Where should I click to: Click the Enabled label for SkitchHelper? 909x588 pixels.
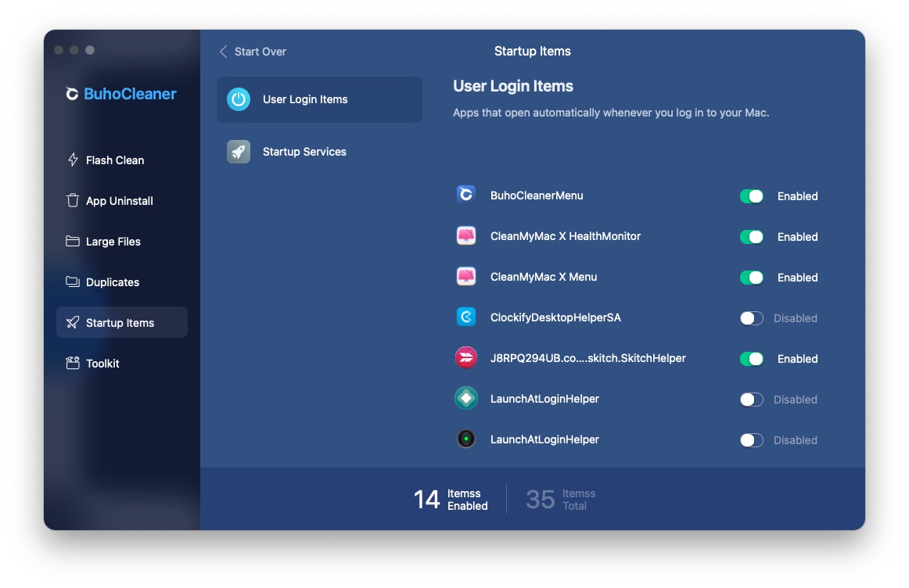tap(798, 359)
